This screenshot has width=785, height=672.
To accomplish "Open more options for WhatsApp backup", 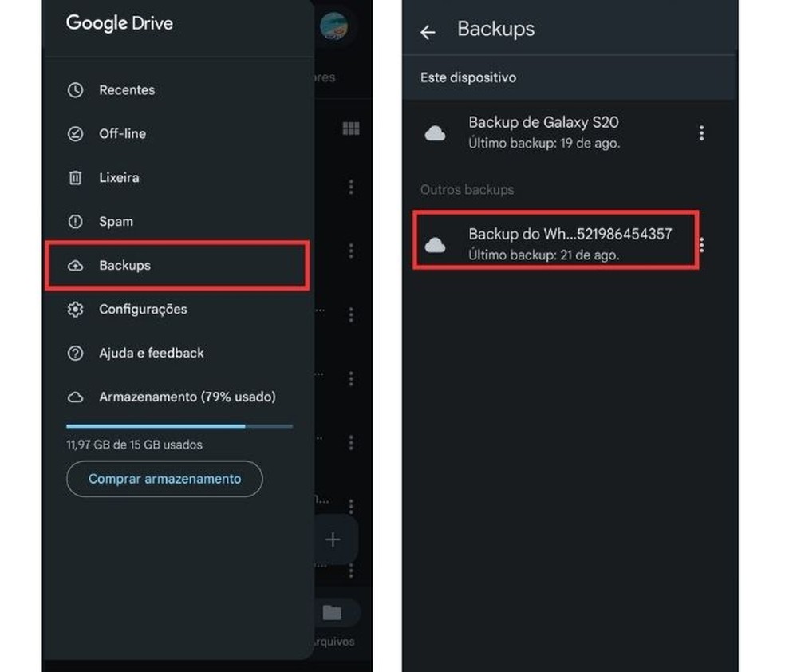I will (702, 245).
